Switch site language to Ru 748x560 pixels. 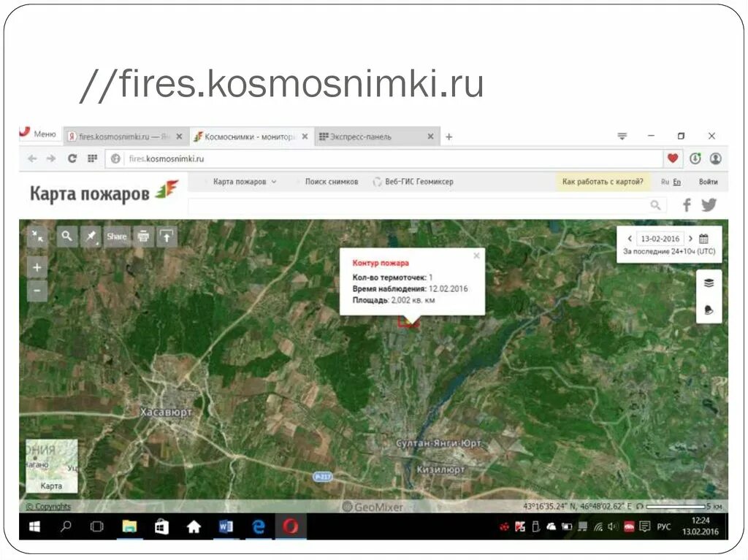[x=665, y=182]
